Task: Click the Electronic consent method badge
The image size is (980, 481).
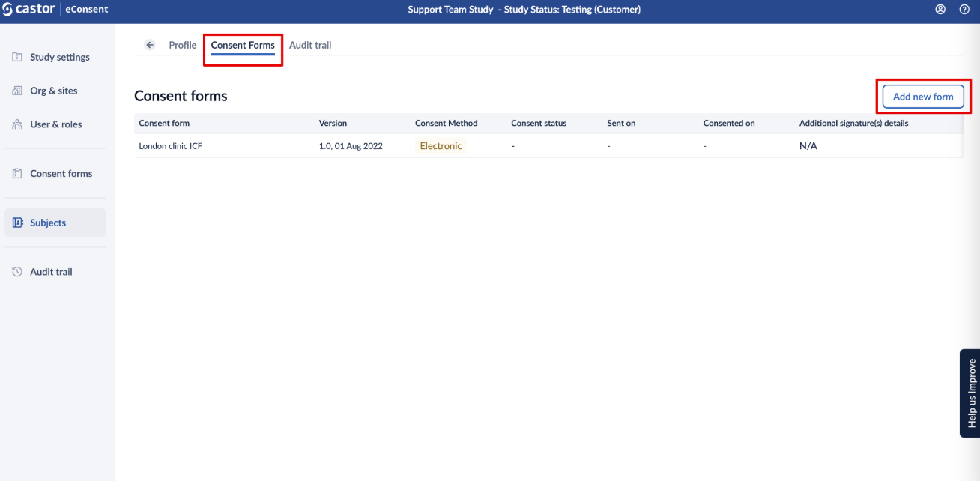Action: click(x=441, y=146)
